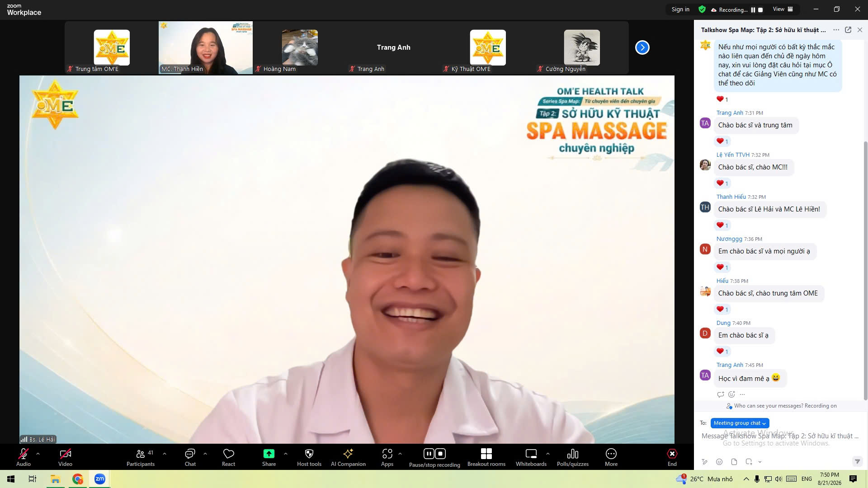Toggle the Chat panel from the toolbar

click(190, 457)
